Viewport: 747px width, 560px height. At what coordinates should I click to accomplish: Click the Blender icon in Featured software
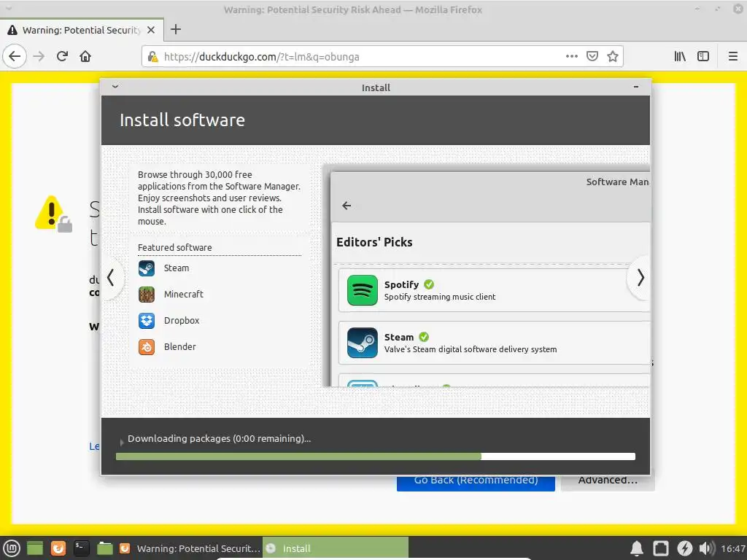click(147, 346)
